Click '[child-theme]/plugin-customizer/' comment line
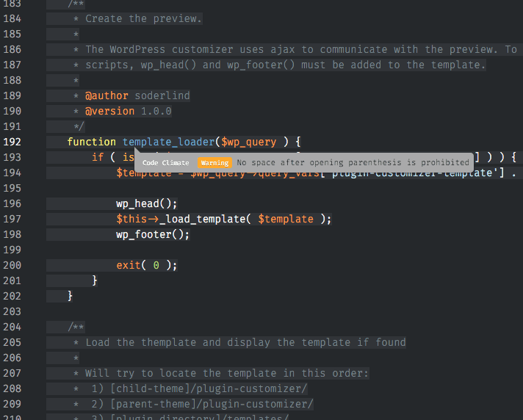 click(209, 388)
